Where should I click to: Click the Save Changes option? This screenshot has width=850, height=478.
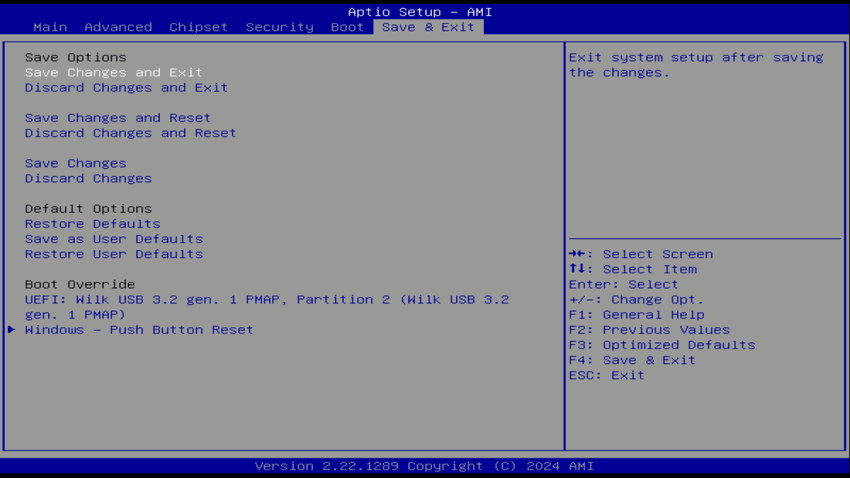click(76, 163)
